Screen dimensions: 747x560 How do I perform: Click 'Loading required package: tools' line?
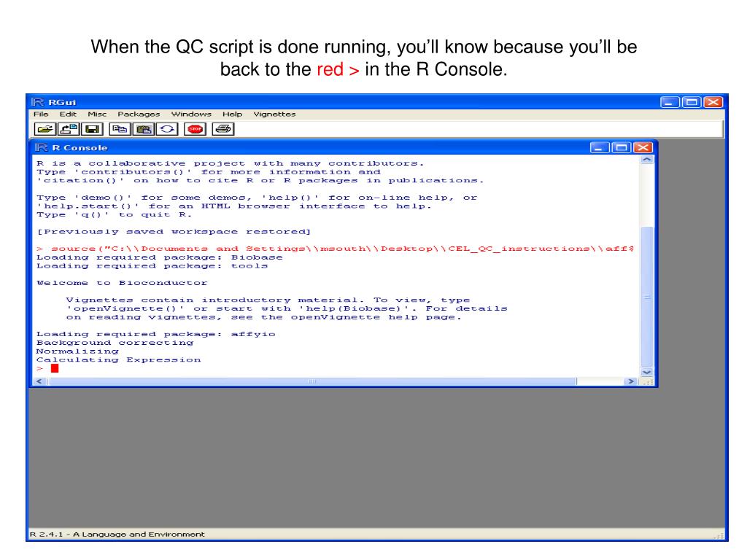pyautogui.click(x=152, y=265)
